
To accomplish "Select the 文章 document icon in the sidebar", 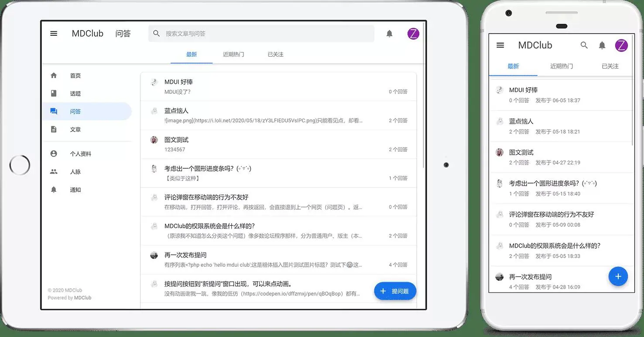I will click(x=53, y=129).
